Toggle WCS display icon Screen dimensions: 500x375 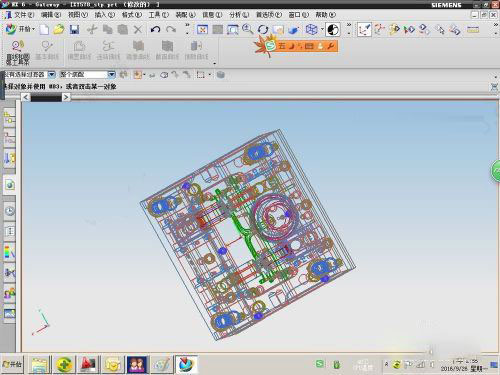coord(364,30)
